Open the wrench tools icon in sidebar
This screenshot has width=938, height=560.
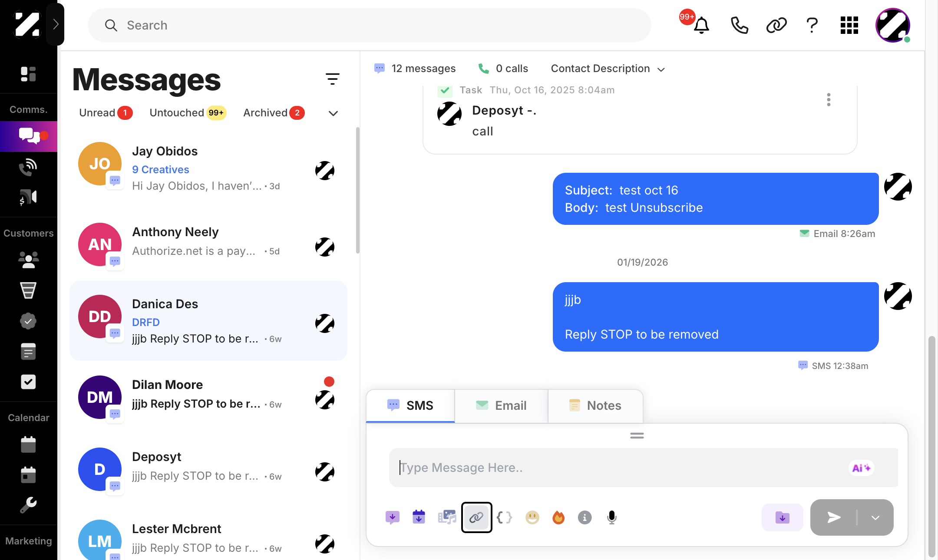(28, 505)
